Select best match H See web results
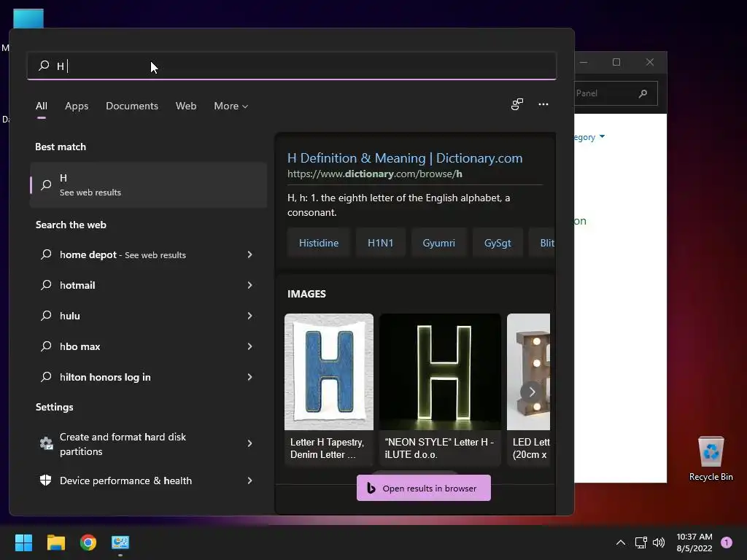The height and width of the screenshot is (560, 747). pos(148,184)
